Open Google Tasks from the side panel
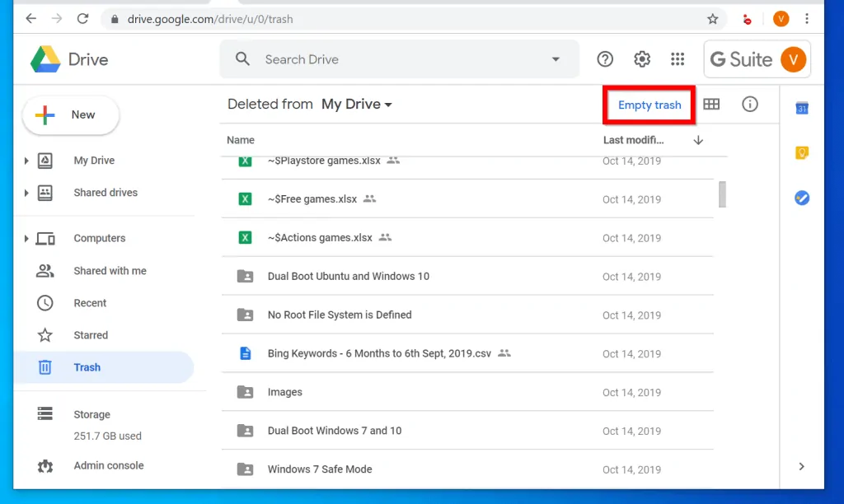 (801, 198)
